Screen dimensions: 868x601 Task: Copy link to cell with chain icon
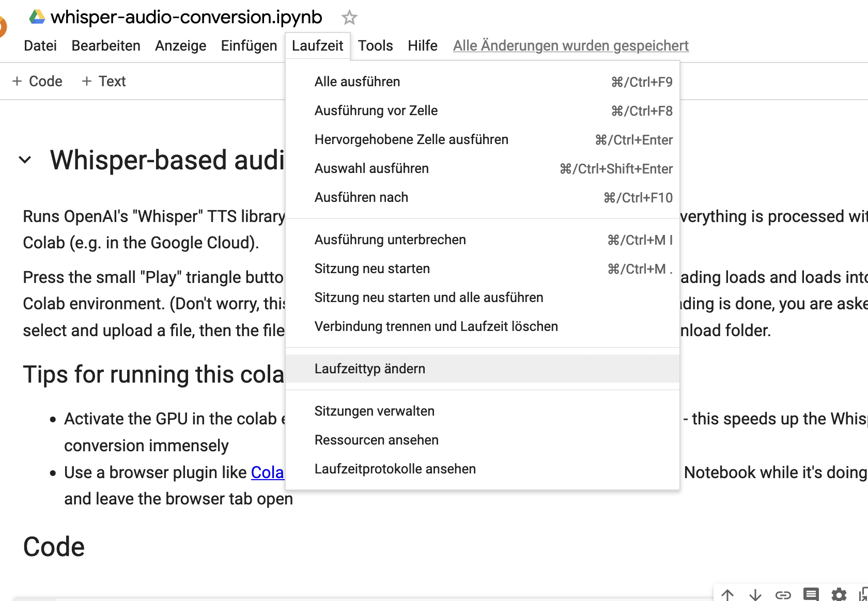783,595
